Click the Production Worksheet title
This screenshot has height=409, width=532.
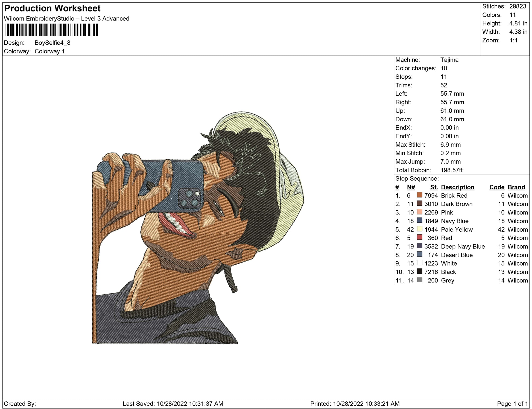(x=52, y=8)
